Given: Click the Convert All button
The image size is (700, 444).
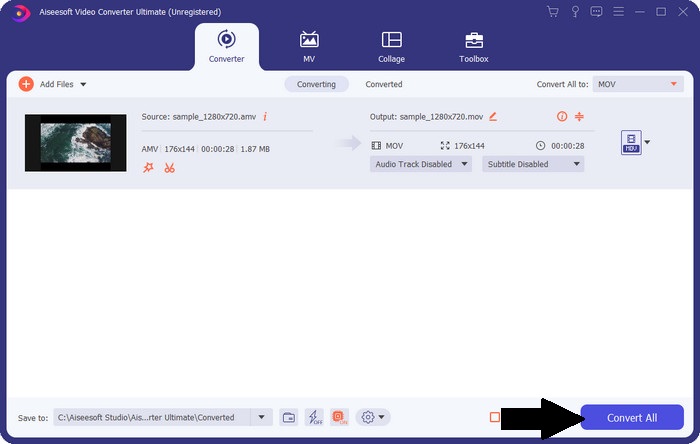Looking at the screenshot, I should coord(632,417).
